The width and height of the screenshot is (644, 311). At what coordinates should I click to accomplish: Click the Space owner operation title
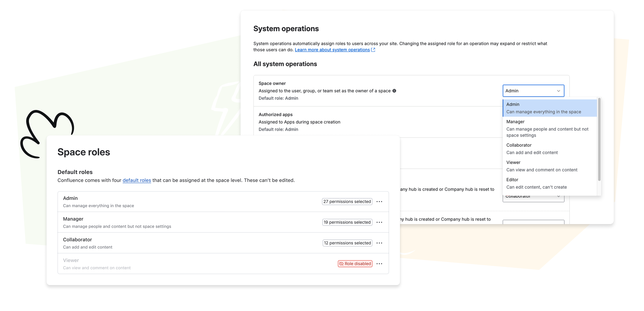(x=272, y=83)
